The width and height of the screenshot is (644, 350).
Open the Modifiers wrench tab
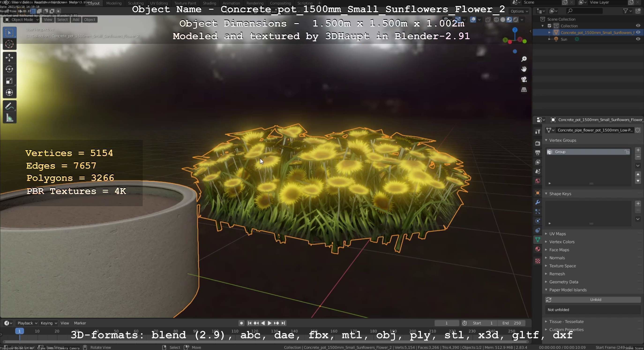[x=538, y=202]
